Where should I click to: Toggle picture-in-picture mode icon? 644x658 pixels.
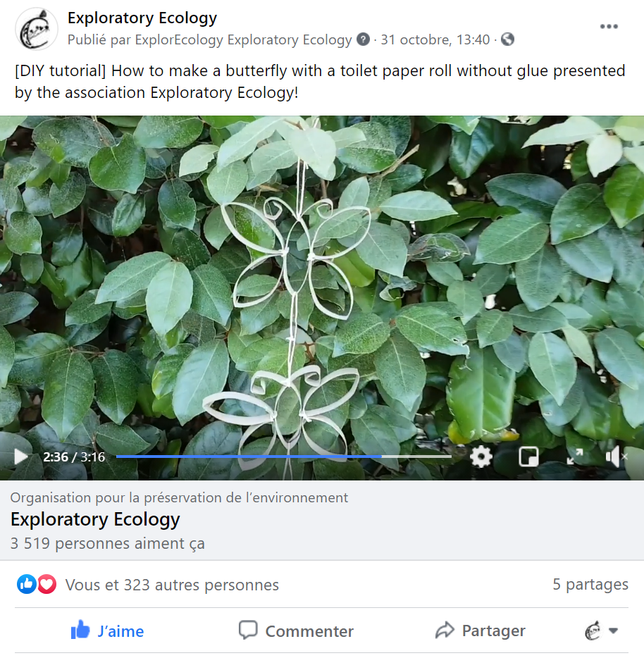528,457
